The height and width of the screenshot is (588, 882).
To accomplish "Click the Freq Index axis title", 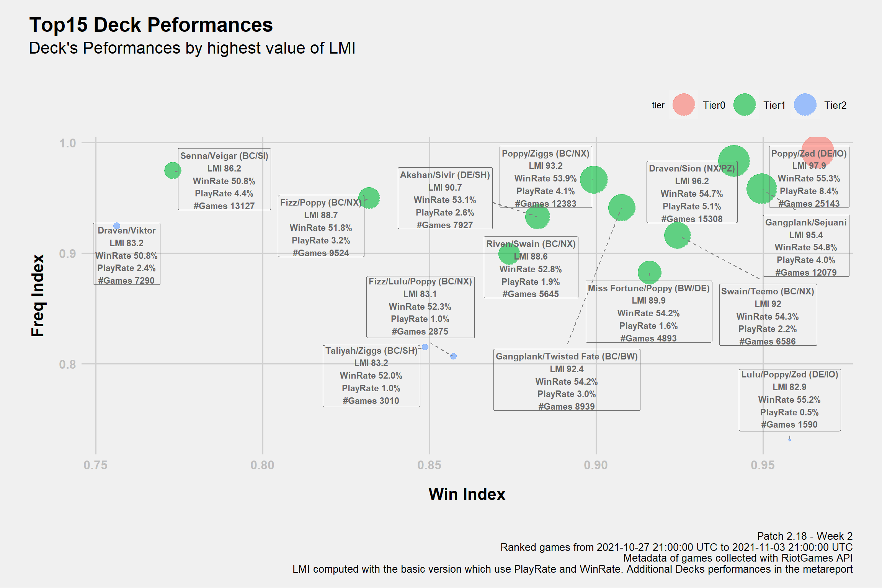I will click(x=38, y=295).
